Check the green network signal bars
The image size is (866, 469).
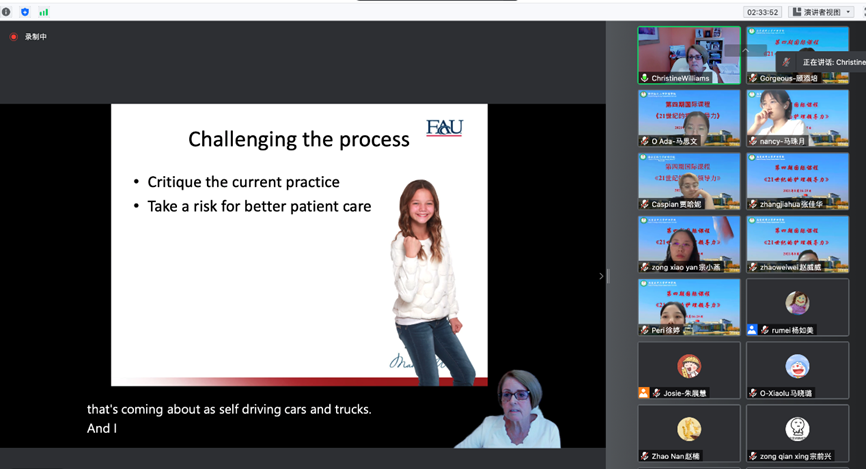click(x=43, y=12)
